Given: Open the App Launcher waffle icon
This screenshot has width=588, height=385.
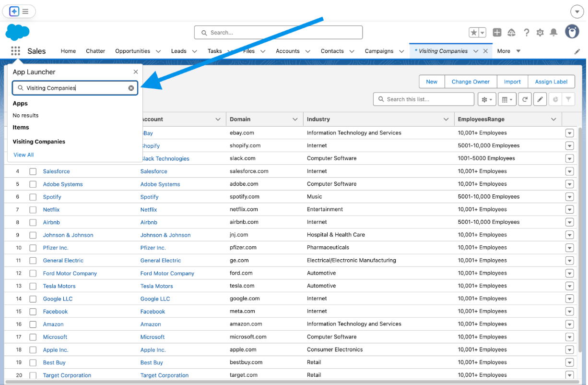Looking at the screenshot, I should point(15,51).
